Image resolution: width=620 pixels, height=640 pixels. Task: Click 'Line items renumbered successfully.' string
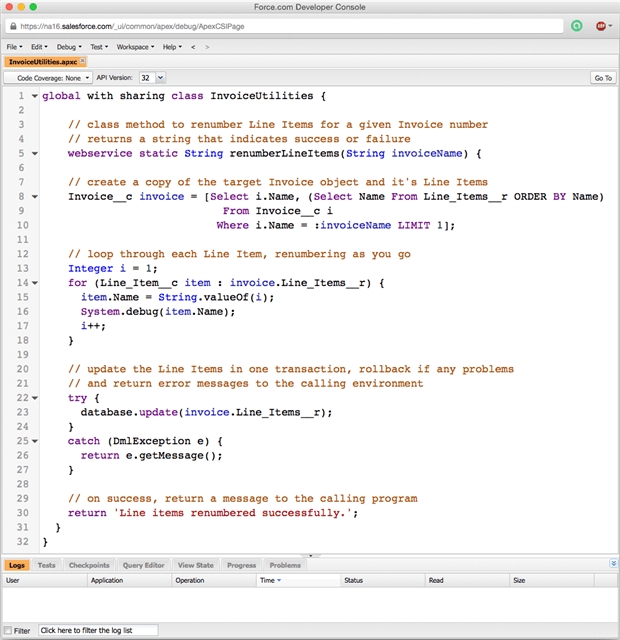[233, 513]
